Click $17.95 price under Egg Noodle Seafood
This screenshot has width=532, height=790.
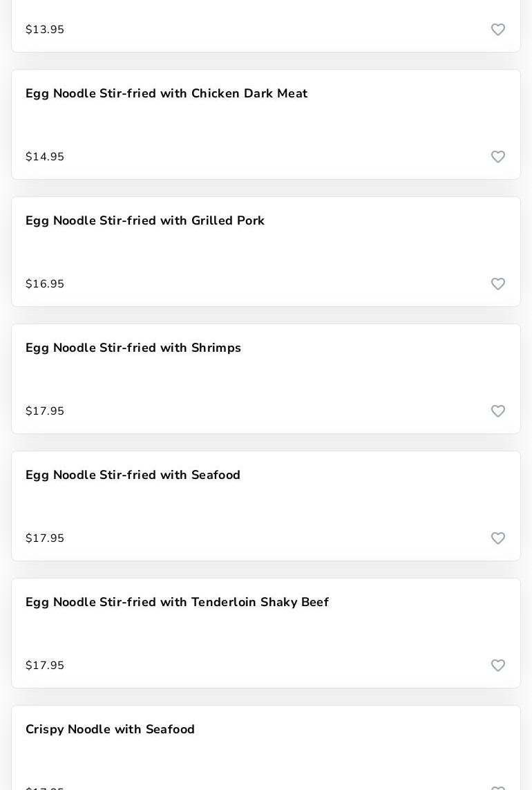coord(45,538)
